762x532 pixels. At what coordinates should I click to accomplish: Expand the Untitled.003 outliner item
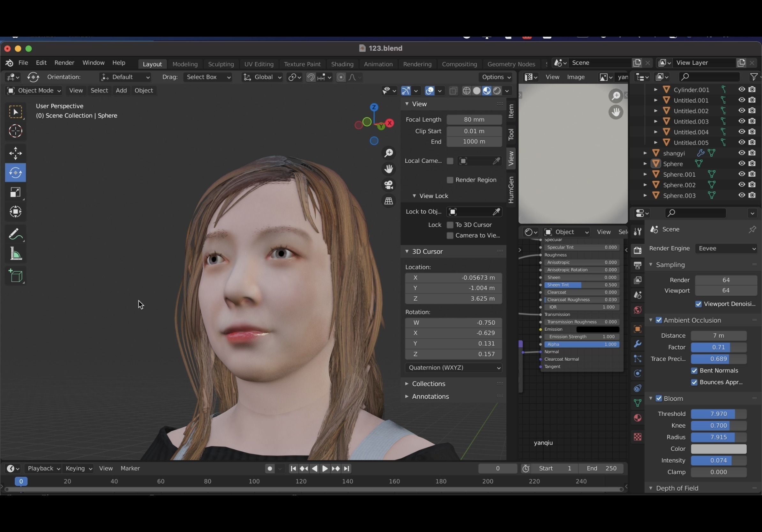coord(655,122)
